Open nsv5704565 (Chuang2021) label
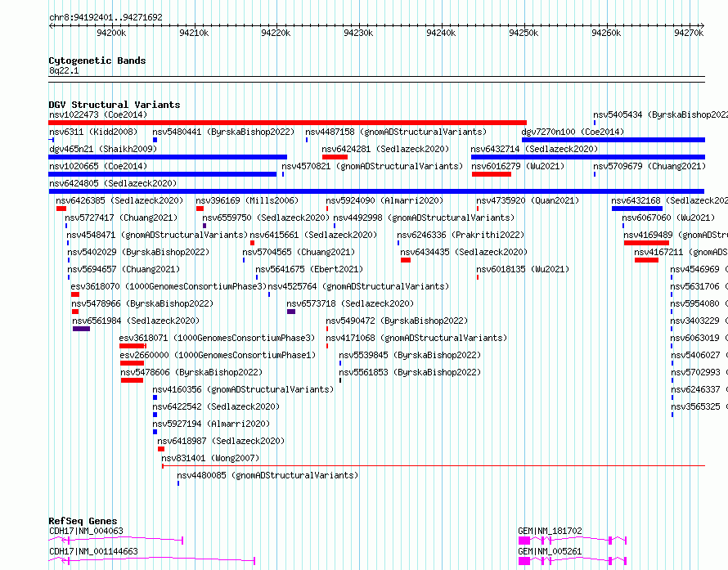Viewport: 728px width, 570px height. point(299,252)
